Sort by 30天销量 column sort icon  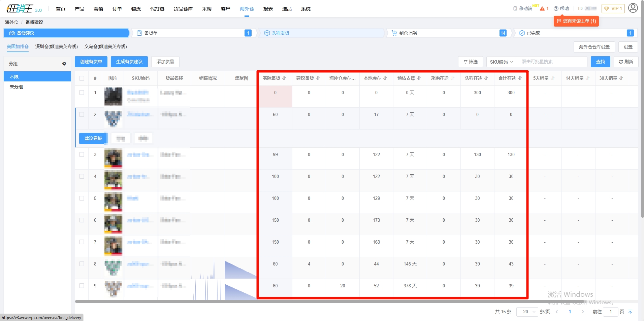(x=621, y=78)
